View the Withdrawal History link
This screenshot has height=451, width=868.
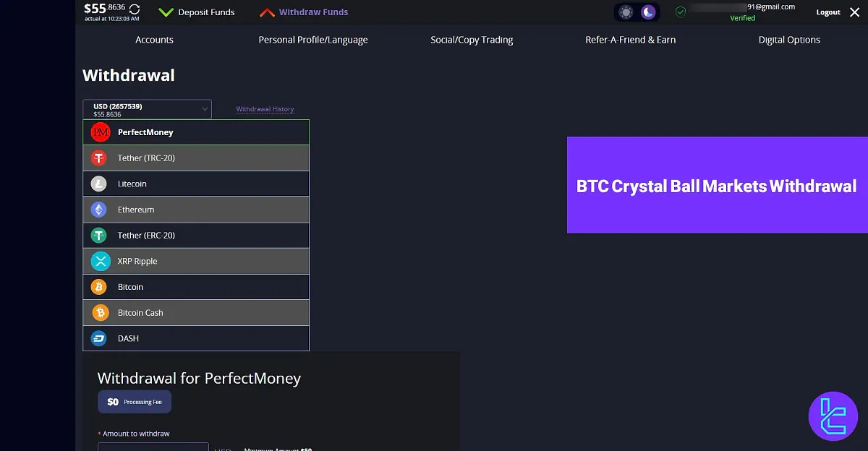264,108
